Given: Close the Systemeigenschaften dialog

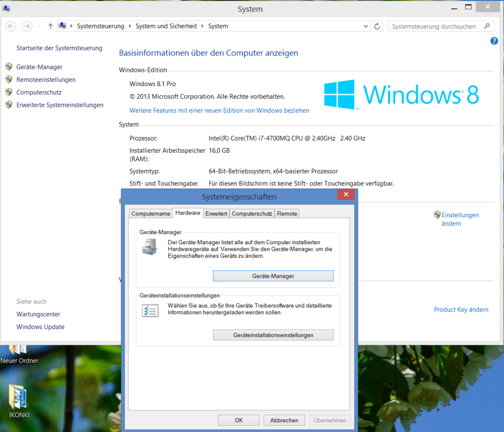Looking at the screenshot, I should pyautogui.click(x=346, y=194).
